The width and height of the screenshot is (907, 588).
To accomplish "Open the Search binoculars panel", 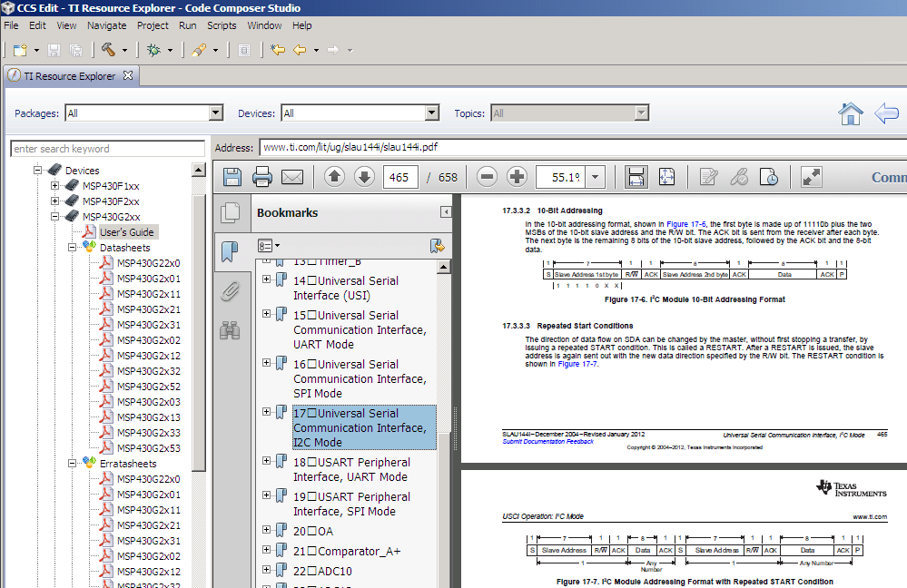I will [230, 330].
